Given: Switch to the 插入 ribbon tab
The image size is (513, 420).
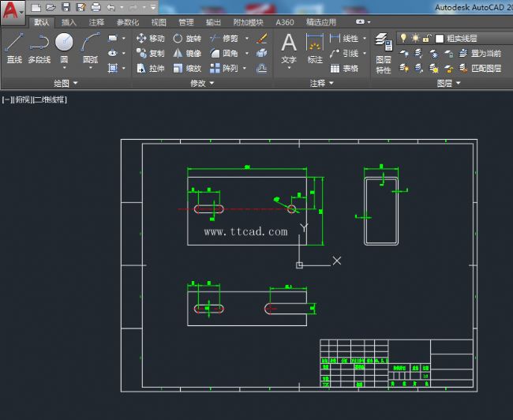Looking at the screenshot, I should (69, 22).
